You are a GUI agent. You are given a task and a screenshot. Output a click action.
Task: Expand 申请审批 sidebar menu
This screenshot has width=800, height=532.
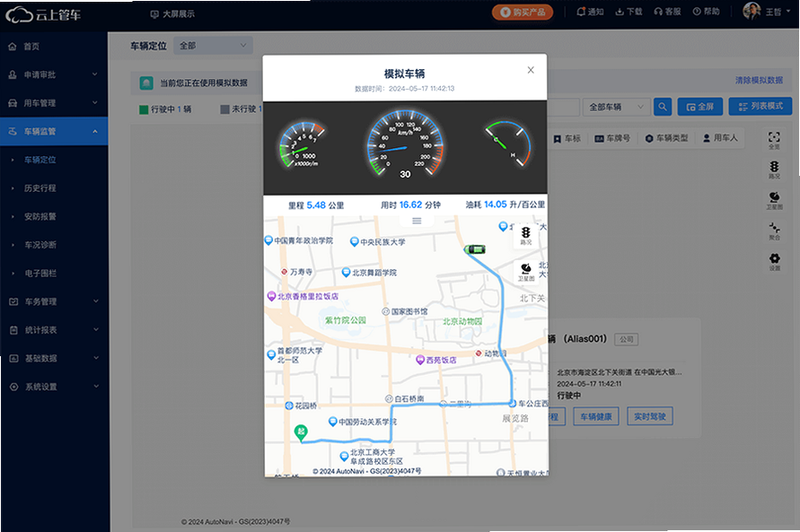coord(54,74)
